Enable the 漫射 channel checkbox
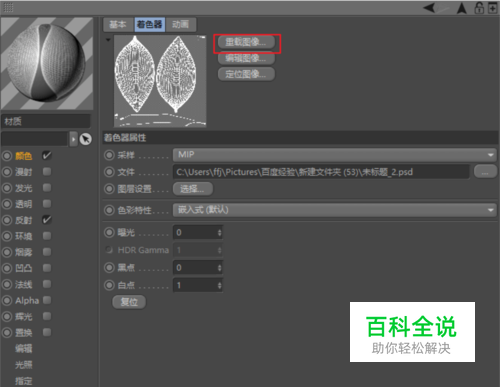 [x=47, y=171]
